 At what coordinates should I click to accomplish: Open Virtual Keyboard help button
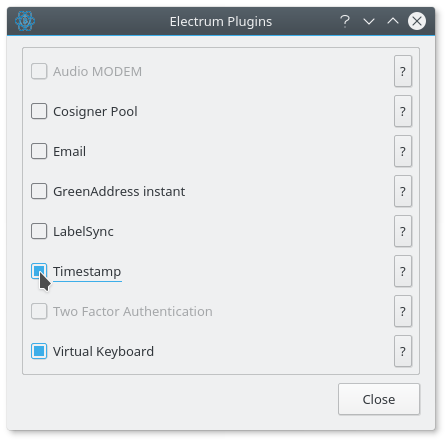tap(403, 351)
